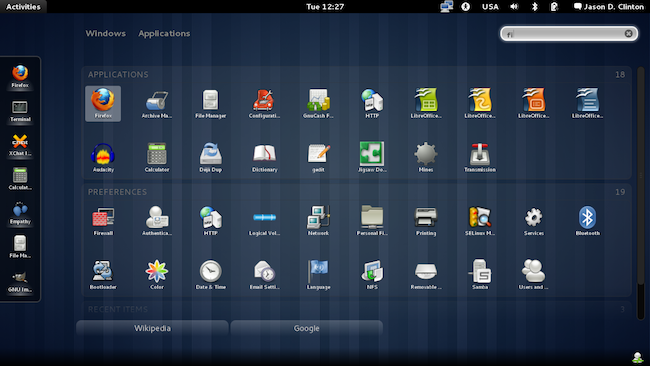Screen dimensions: 650x366
Task: Open HTTP in the Preferences section
Action: (211, 221)
